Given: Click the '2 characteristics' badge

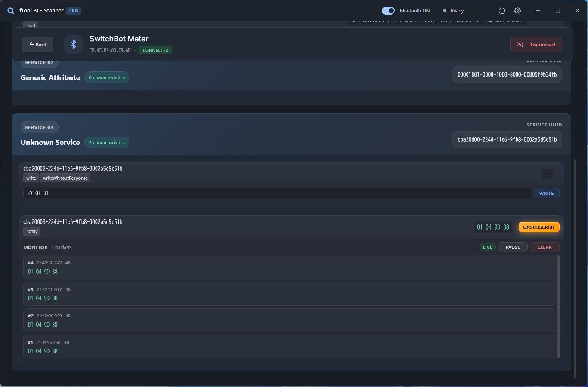Looking at the screenshot, I should [x=107, y=142].
